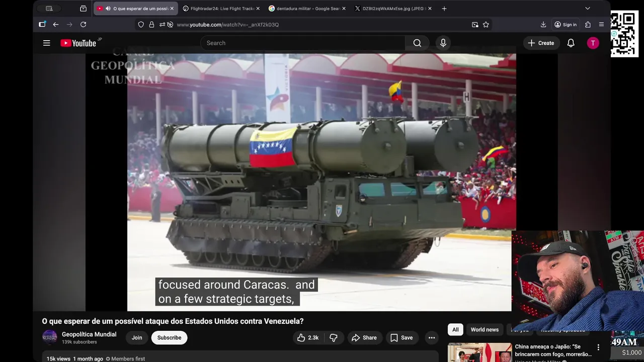Screen dimensions: 644x362
Task: Open Firefox application menu
Action: (601, 25)
